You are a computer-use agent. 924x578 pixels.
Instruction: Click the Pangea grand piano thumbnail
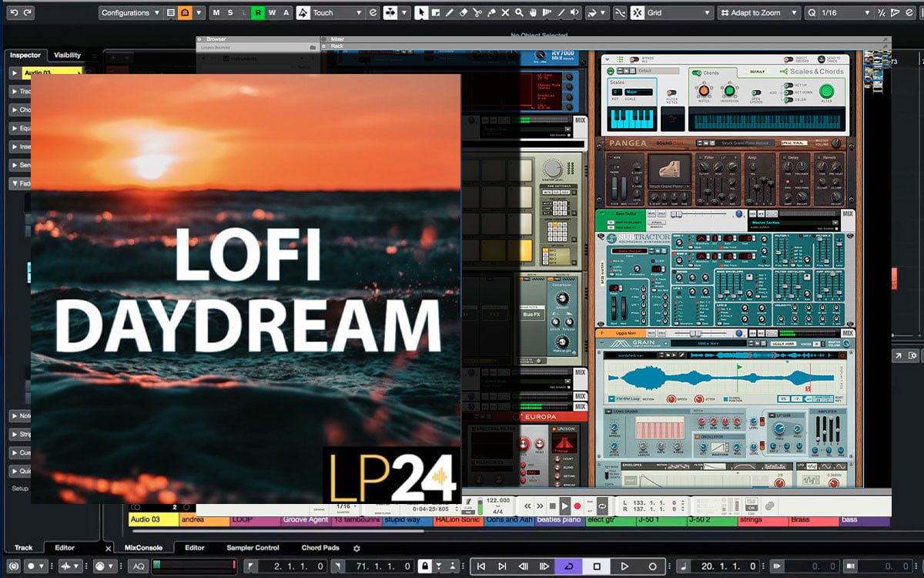pyautogui.click(x=668, y=170)
